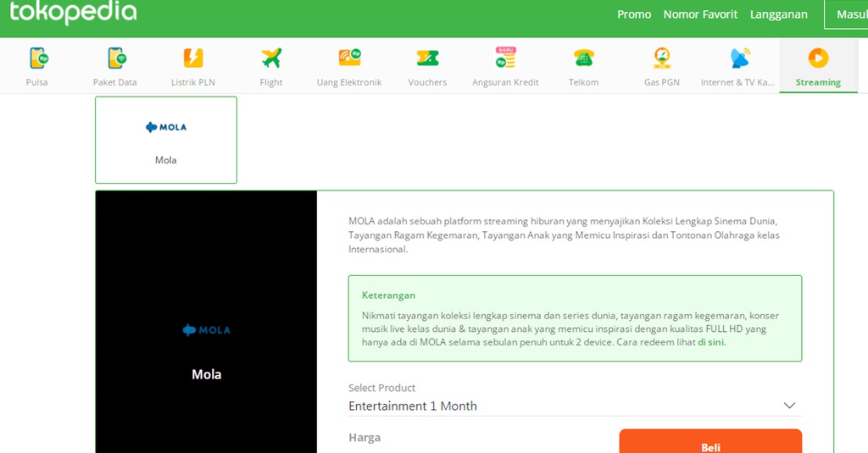Open the Paket Data category icon
This screenshot has width=868, height=453.
point(115,58)
